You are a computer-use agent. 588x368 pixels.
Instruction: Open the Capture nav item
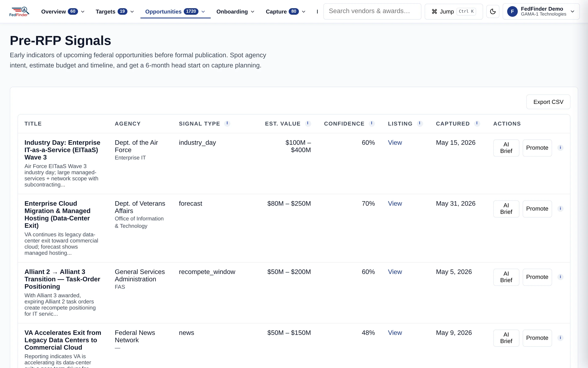(285, 11)
